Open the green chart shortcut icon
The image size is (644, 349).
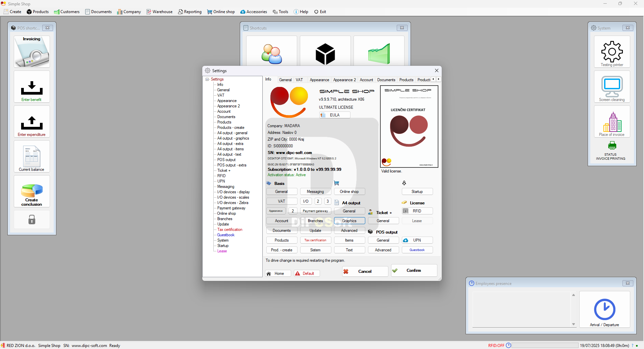(379, 54)
